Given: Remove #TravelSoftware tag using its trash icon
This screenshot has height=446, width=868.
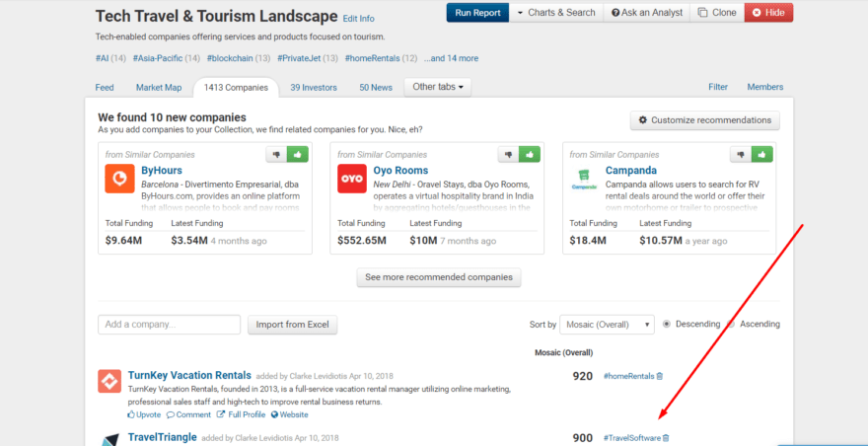Looking at the screenshot, I should tap(666, 438).
